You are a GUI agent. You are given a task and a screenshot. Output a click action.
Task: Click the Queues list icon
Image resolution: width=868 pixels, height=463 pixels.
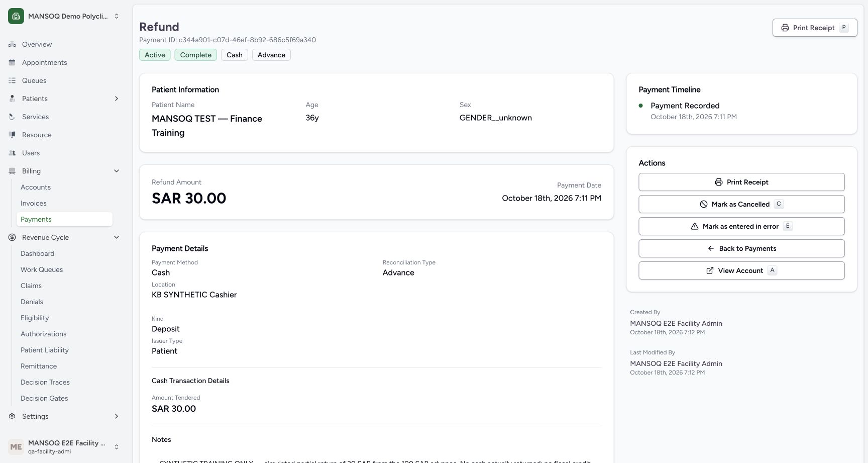(x=12, y=80)
